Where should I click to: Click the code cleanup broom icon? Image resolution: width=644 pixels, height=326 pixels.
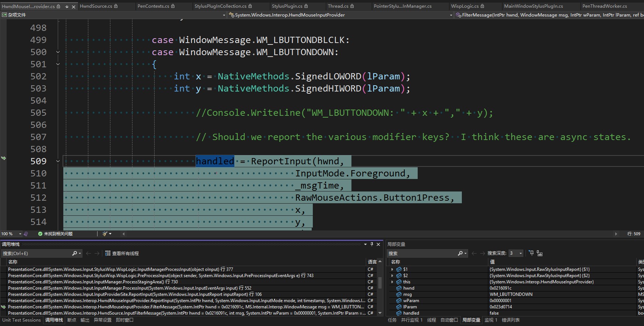tap(105, 234)
